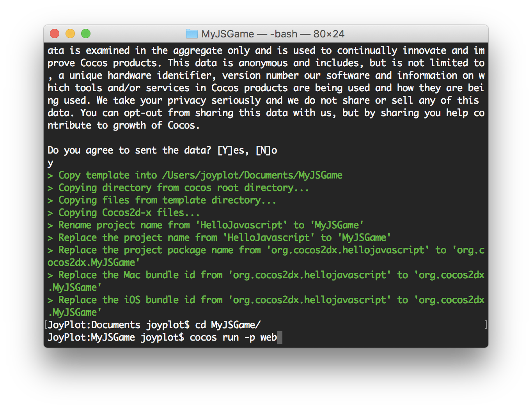Click the block cursor after 'web'
The width and height of the screenshot is (532, 410).
280,338
